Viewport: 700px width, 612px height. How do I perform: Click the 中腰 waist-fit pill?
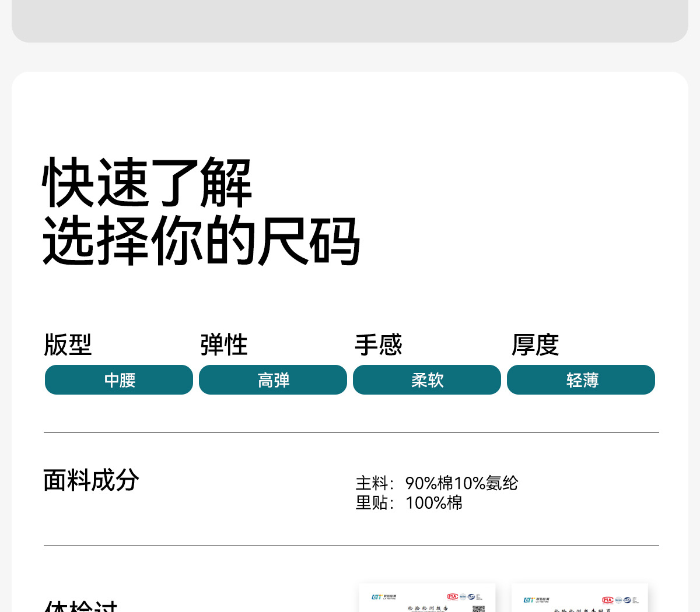coord(119,380)
